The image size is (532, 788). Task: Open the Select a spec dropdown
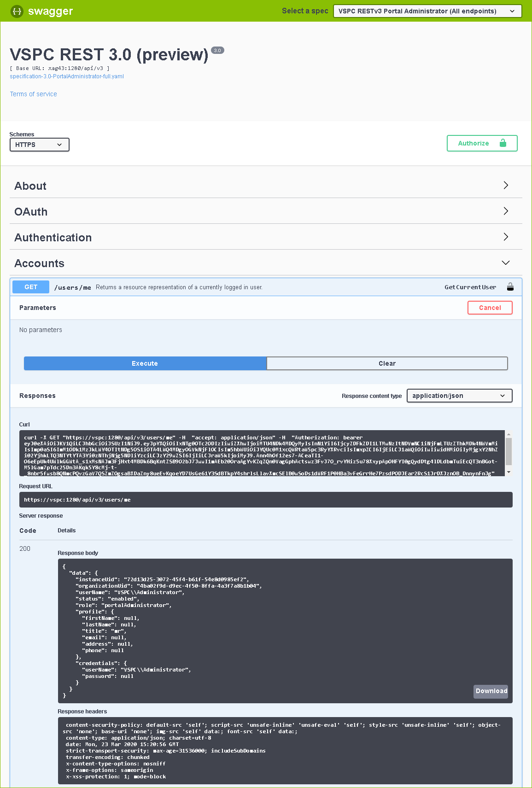tap(427, 11)
